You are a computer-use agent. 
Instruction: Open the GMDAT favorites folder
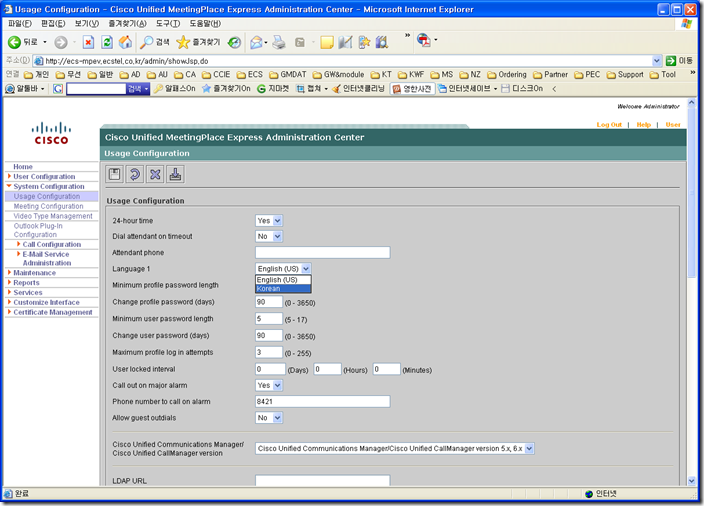288,75
